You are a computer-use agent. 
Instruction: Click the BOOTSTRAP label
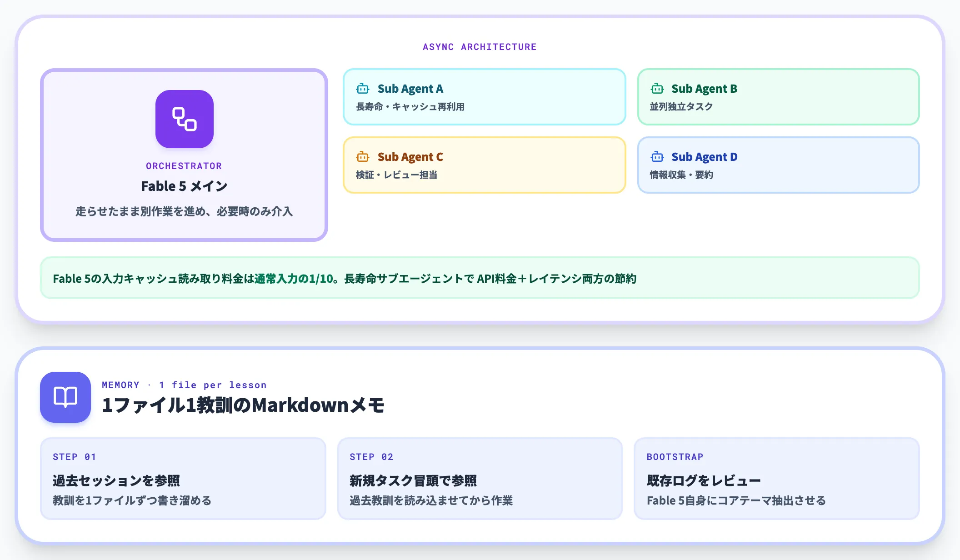coord(675,457)
